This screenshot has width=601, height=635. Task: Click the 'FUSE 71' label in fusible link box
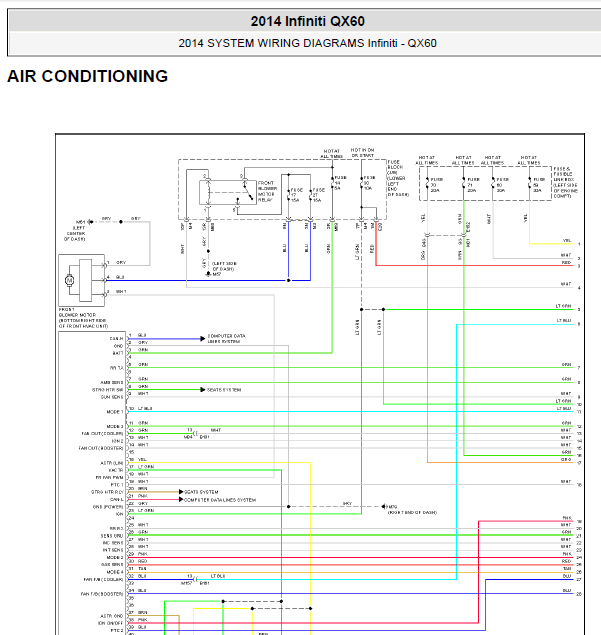click(473, 185)
